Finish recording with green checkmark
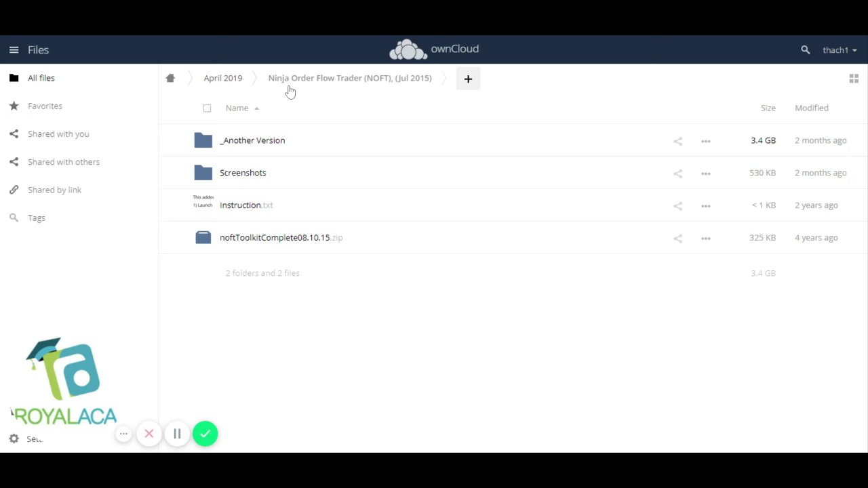Screen dimensions: 868x488 [205, 434]
